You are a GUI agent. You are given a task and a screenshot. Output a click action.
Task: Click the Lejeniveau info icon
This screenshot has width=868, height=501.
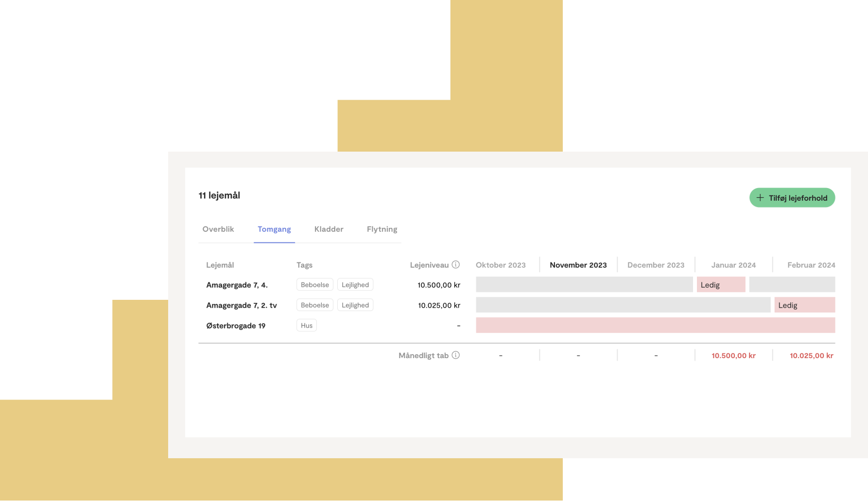[x=455, y=265]
